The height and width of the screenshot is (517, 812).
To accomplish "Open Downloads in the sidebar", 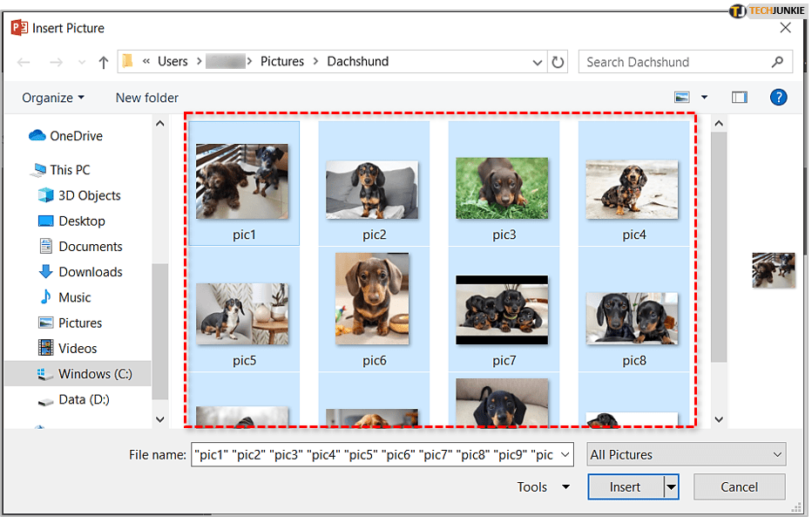I will (x=90, y=272).
